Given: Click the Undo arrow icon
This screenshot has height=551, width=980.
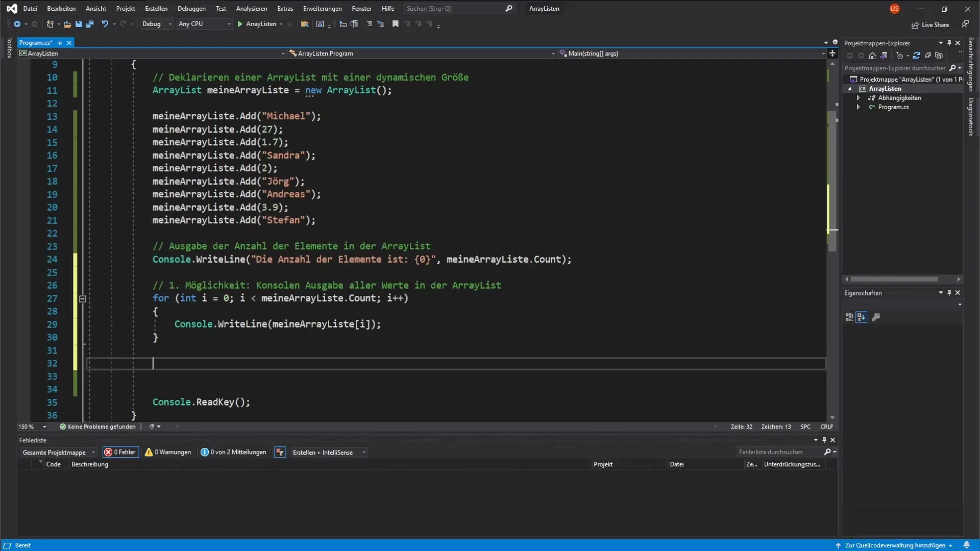Looking at the screenshot, I should coord(105,24).
